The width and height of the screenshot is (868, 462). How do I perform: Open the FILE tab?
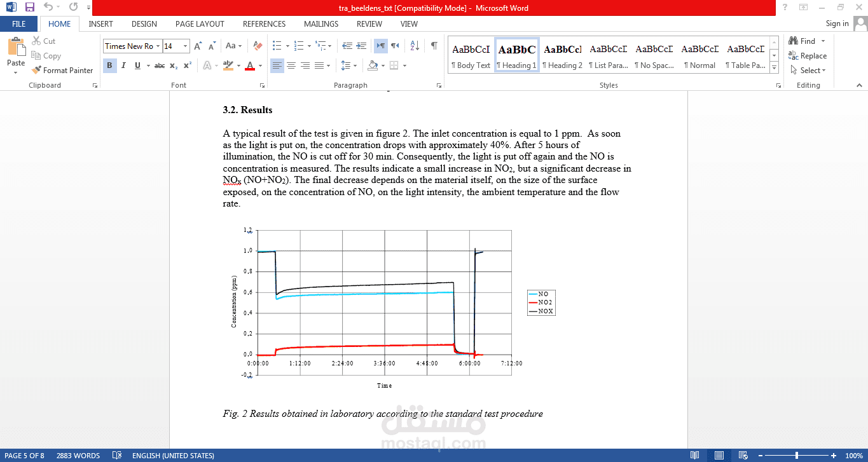(x=19, y=24)
